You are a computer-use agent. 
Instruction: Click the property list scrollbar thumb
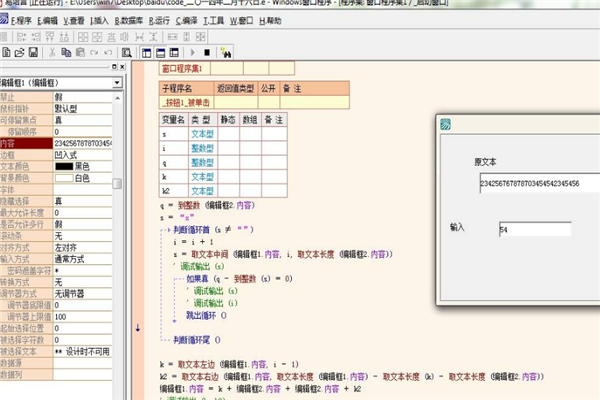point(117,183)
